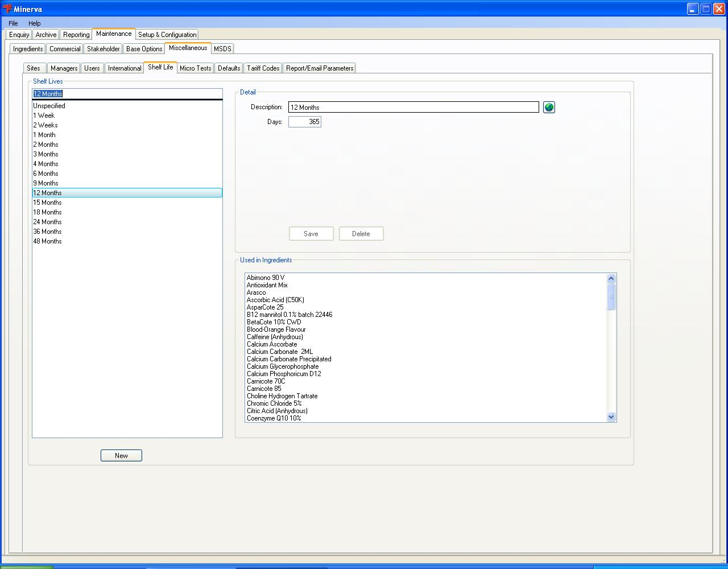Open the Ingredients sub-tab
Screen dimensions: 728x569
[28, 49]
